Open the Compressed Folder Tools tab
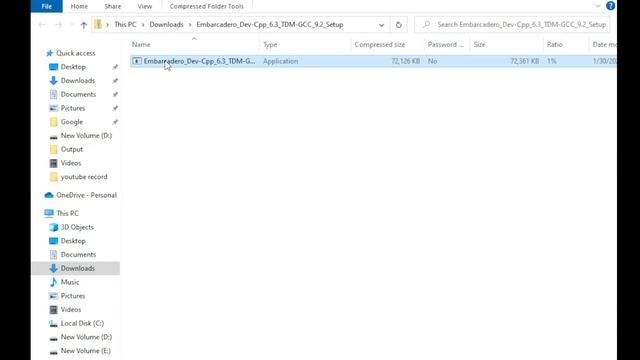640x360 pixels. pos(207,6)
